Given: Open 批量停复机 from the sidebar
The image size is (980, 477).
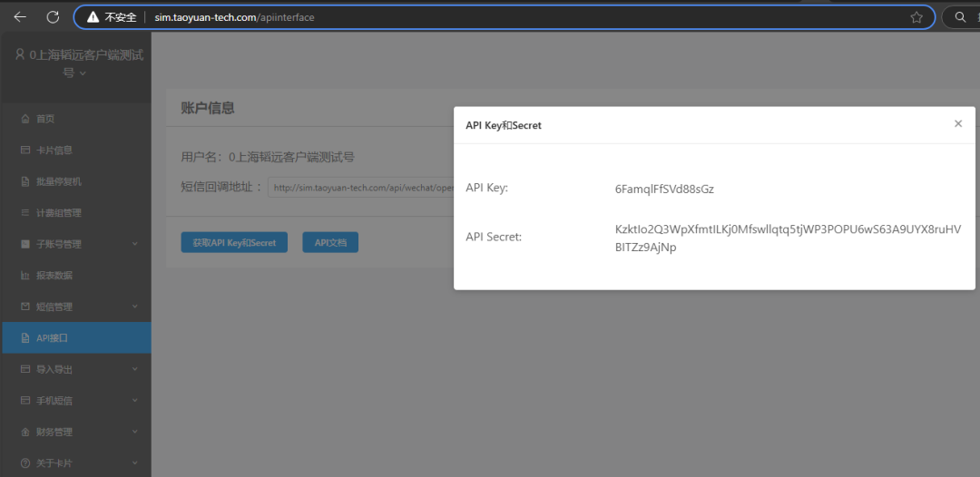Looking at the screenshot, I should [58, 181].
